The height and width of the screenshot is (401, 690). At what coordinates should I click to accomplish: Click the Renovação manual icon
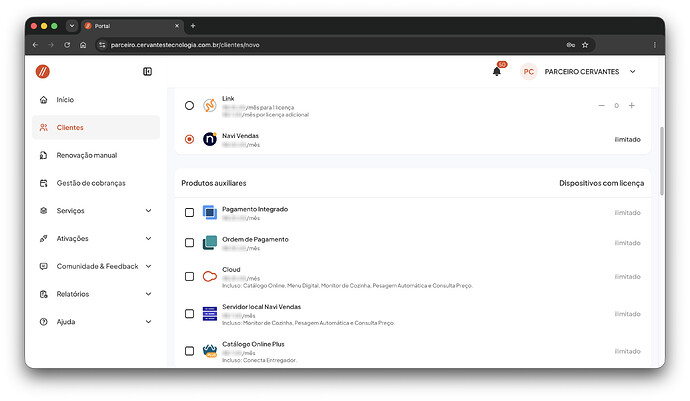point(44,155)
